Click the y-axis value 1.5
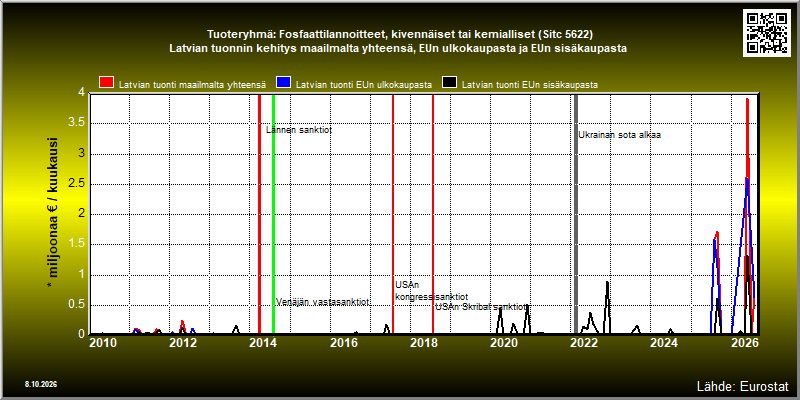The image size is (800, 400). click(77, 244)
